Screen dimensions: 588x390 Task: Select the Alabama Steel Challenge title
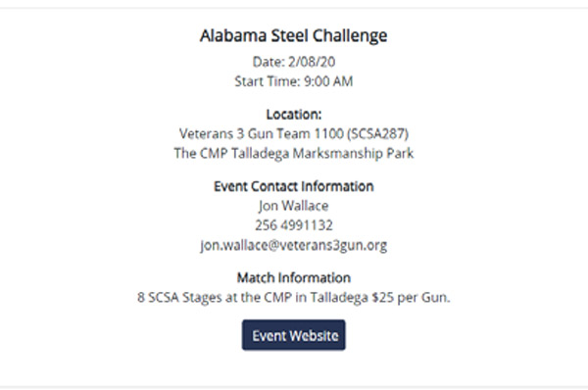[294, 36]
